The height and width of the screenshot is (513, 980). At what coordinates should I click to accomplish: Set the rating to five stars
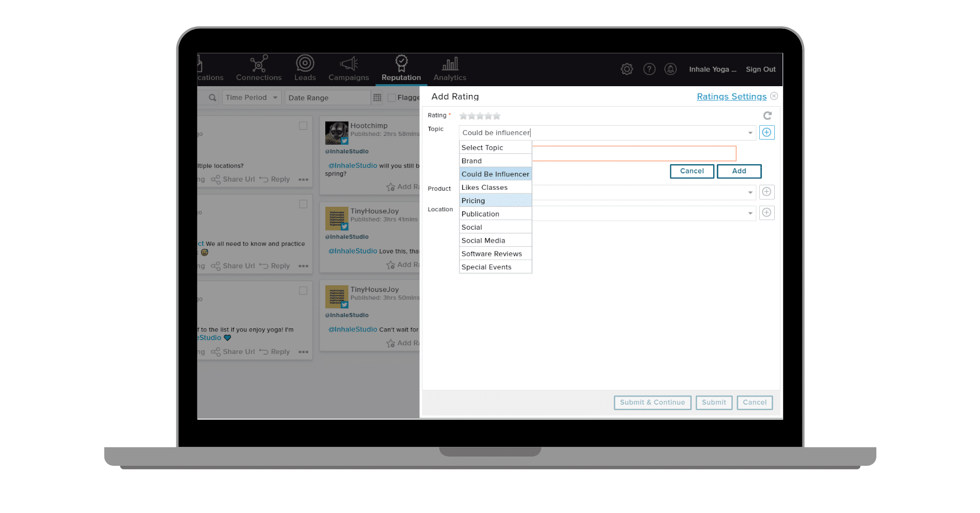497,116
